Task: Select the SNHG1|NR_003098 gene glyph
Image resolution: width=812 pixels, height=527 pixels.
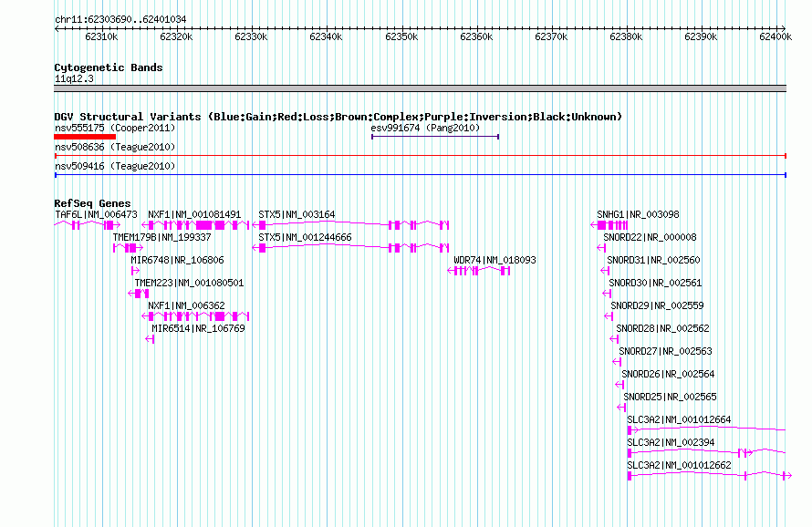Action: (609, 224)
